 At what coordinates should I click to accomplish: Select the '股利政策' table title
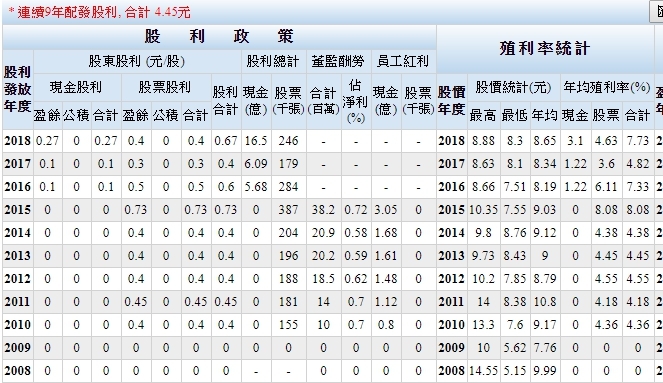(x=219, y=36)
